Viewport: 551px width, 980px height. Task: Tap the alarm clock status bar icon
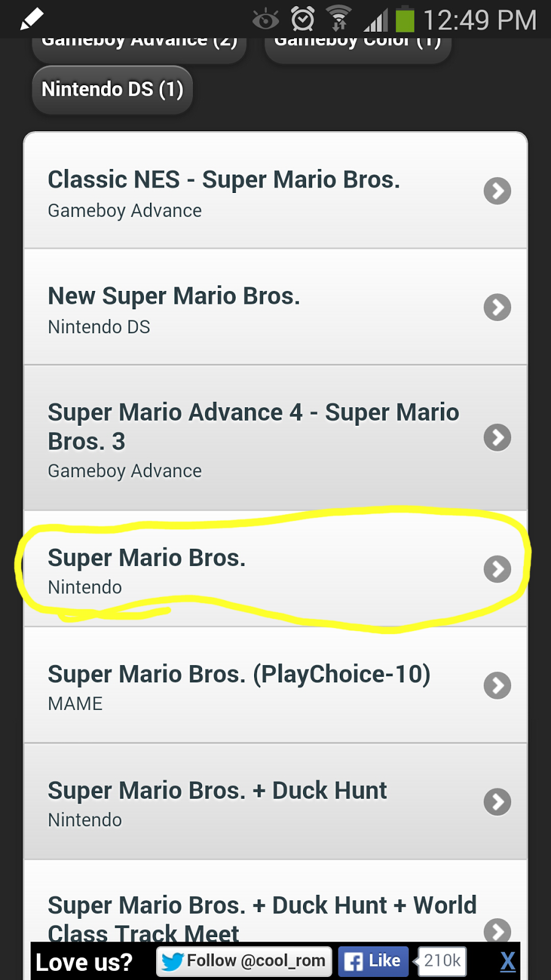click(302, 19)
